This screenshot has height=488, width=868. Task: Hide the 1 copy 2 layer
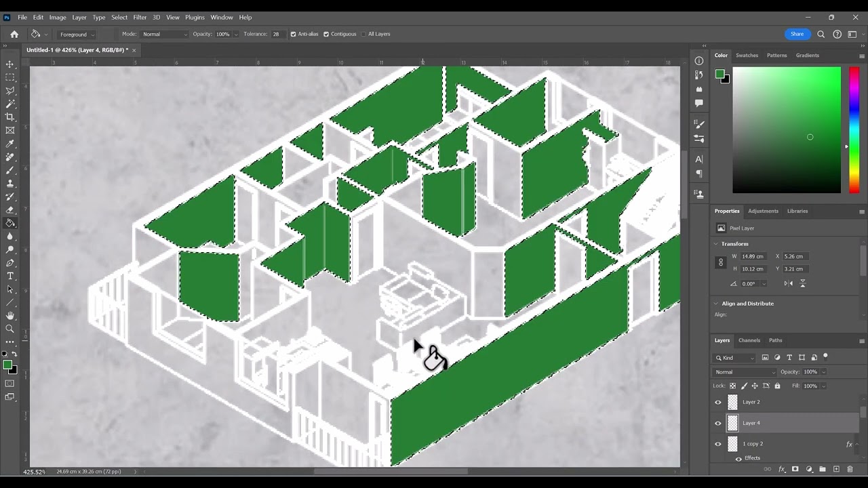coord(718,444)
